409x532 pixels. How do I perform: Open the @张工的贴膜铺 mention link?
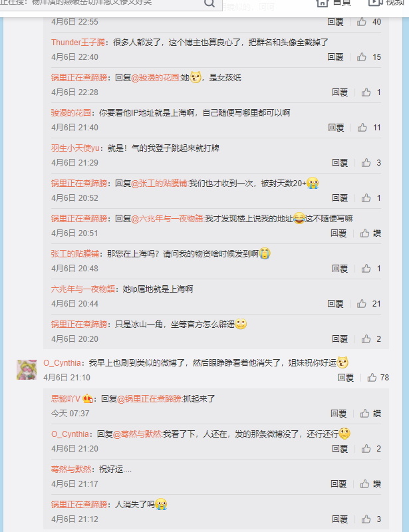tap(159, 184)
